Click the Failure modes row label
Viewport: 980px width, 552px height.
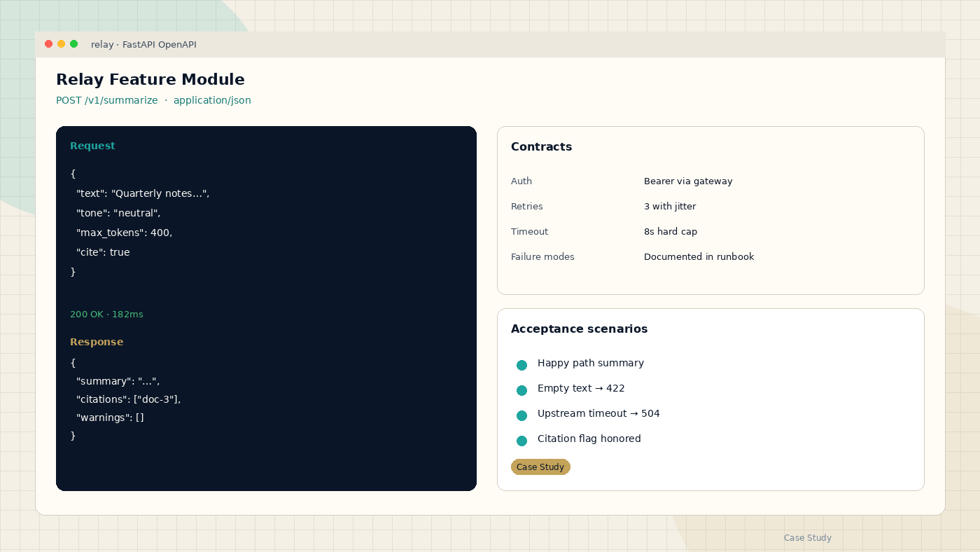tap(542, 256)
